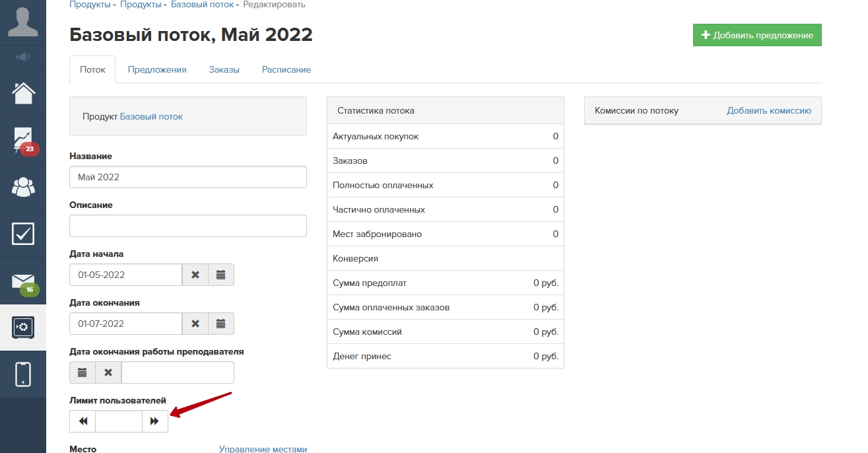868x453 pixels.
Task: Open the mobile phone icon in sidebar
Action: [x=23, y=374]
